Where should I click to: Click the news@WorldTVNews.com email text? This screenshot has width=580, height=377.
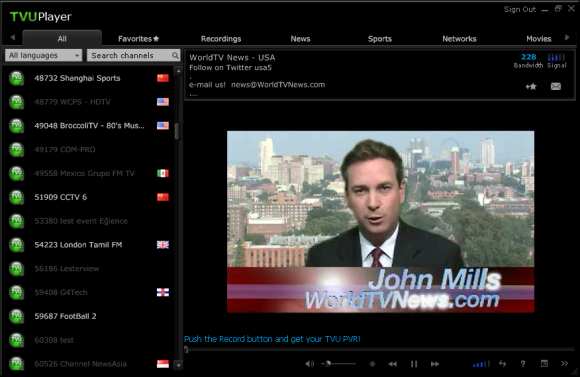[x=278, y=85]
